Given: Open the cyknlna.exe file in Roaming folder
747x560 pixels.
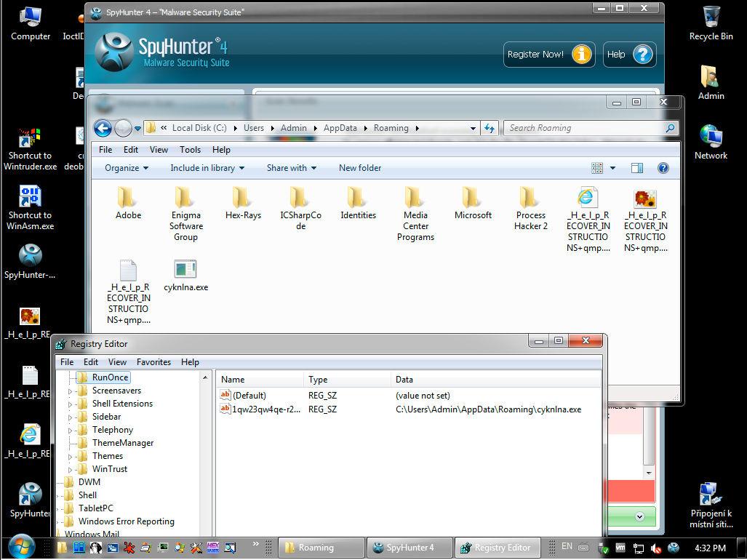Looking at the screenshot, I should [185, 276].
